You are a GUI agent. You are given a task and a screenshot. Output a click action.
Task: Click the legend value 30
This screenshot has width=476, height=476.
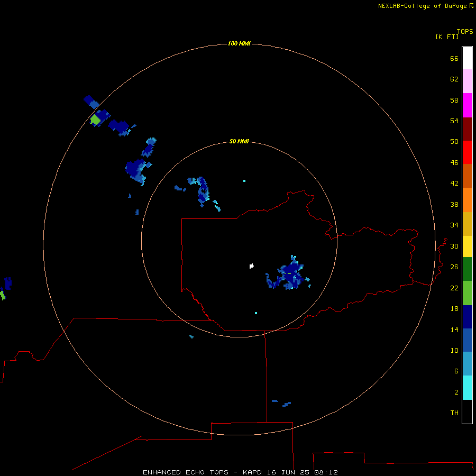(x=454, y=246)
